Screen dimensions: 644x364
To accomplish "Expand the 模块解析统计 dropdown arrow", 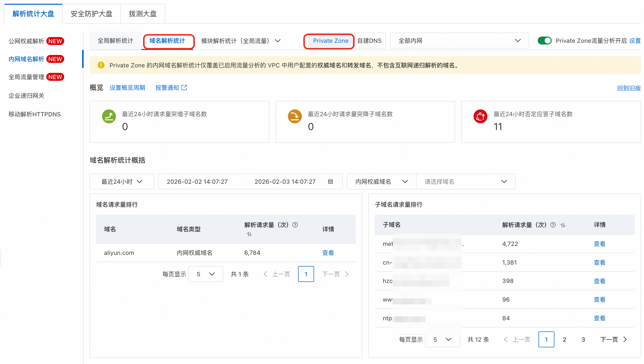I will [278, 41].
